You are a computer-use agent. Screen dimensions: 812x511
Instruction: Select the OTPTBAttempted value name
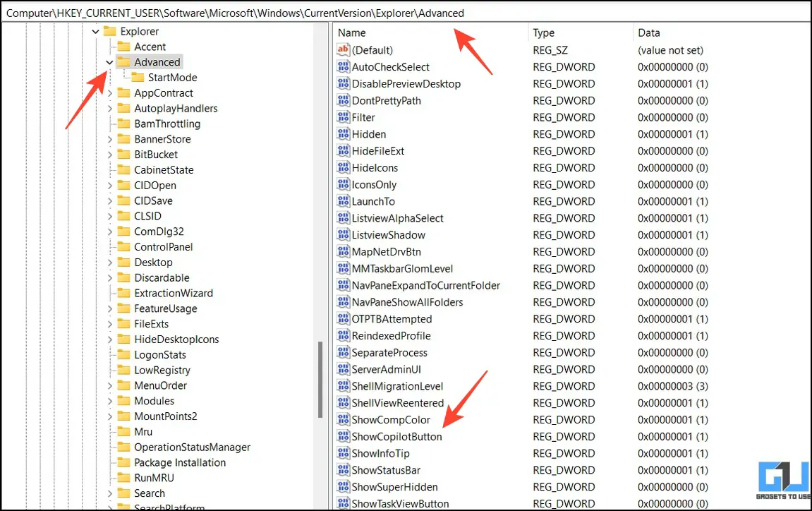pos(392,319)
